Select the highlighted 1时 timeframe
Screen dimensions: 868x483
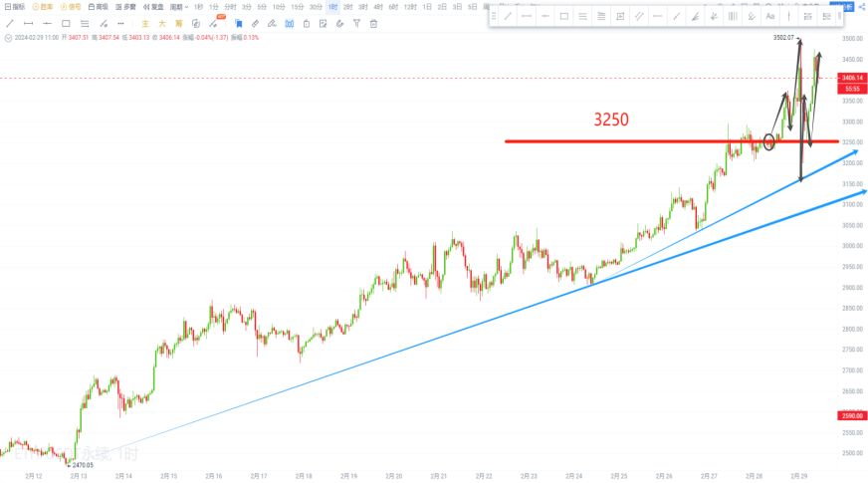pos(332,7)
